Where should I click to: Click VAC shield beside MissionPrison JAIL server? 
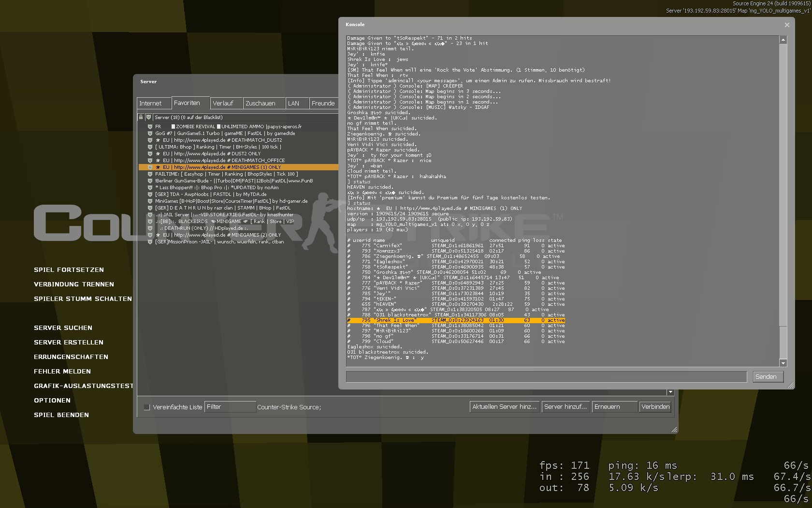coord(150,242)
